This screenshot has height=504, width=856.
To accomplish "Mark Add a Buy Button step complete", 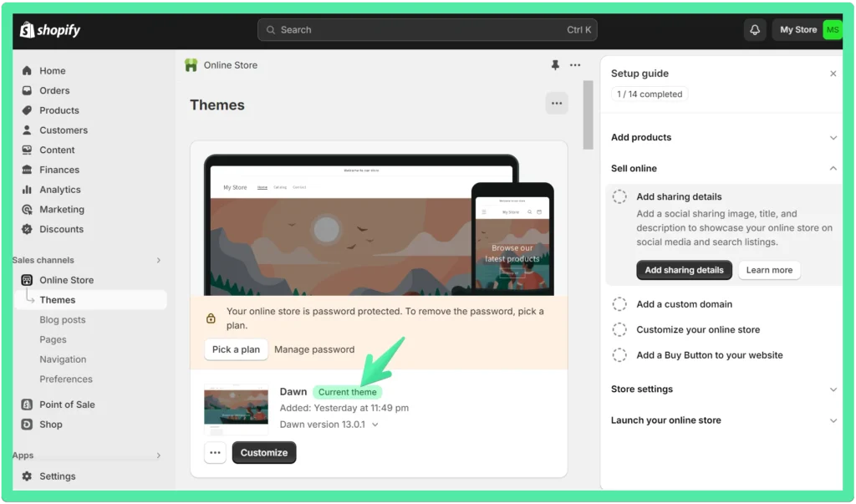I will click(x=619, y=355).
